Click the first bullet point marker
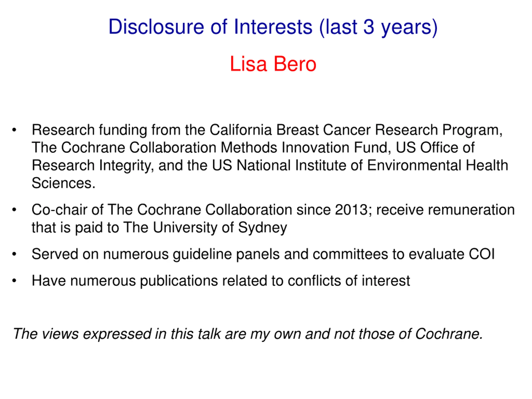Image resolution: width=532 pixels, height=399 pixels. (x=14, y=130)
